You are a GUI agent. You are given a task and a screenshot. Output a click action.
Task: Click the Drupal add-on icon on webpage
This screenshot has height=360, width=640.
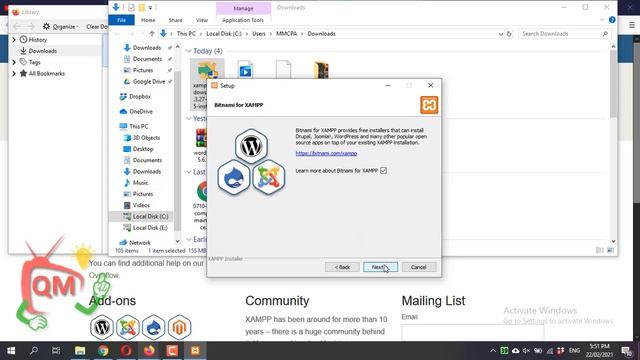[153, 327]
